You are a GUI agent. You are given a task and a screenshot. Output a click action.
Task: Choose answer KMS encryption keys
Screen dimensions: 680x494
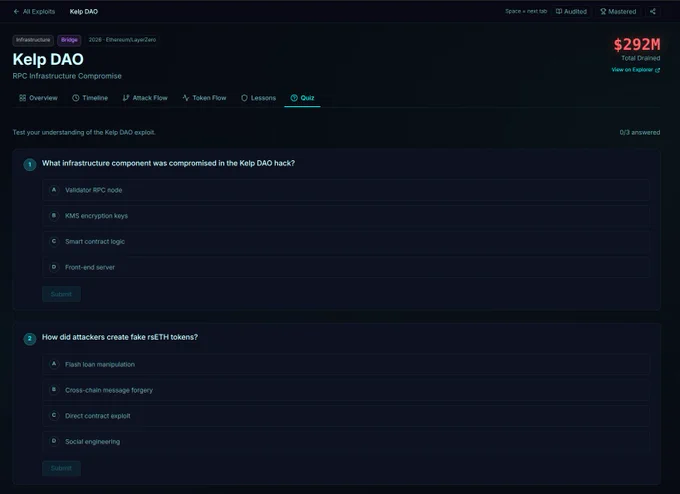tap(346, 216)
